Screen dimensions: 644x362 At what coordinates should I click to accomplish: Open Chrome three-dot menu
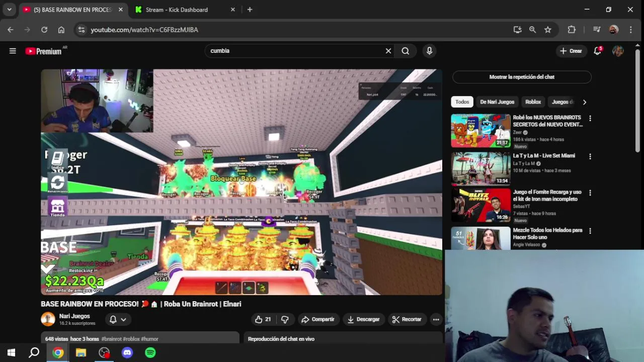click(x=630, y=30)
